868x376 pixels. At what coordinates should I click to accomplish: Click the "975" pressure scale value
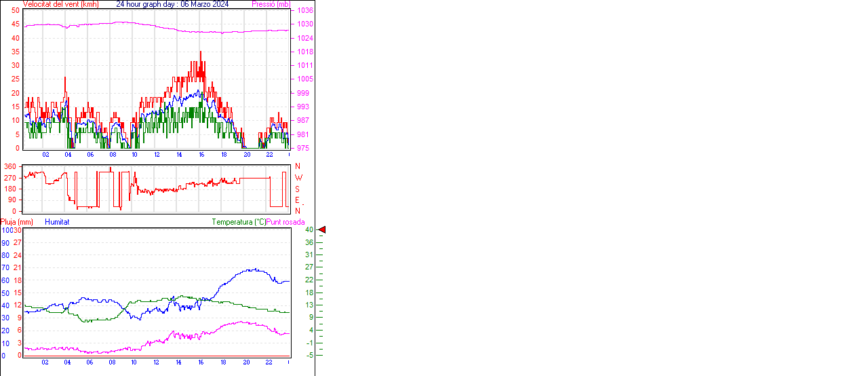tap(302, 148)
